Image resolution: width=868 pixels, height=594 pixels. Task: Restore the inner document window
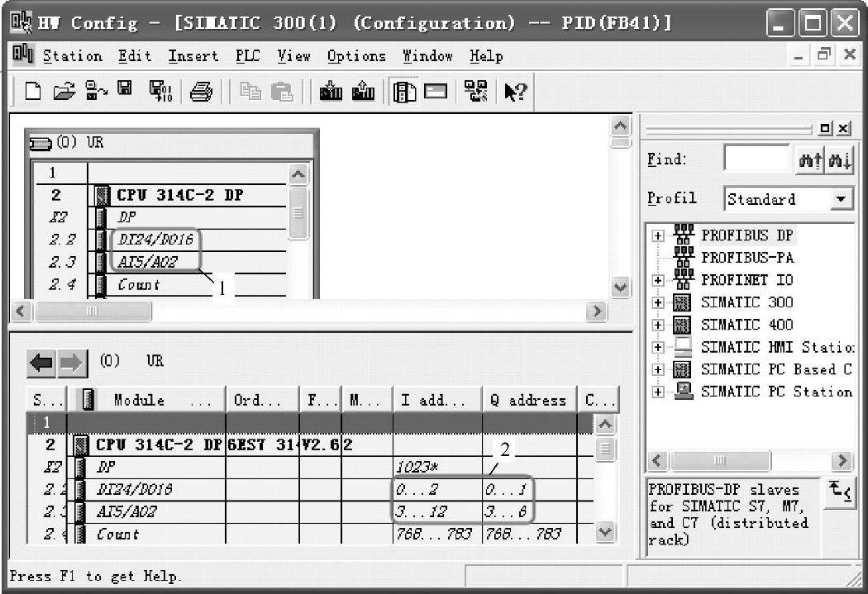pyautogui.click(x=824, y=55)
